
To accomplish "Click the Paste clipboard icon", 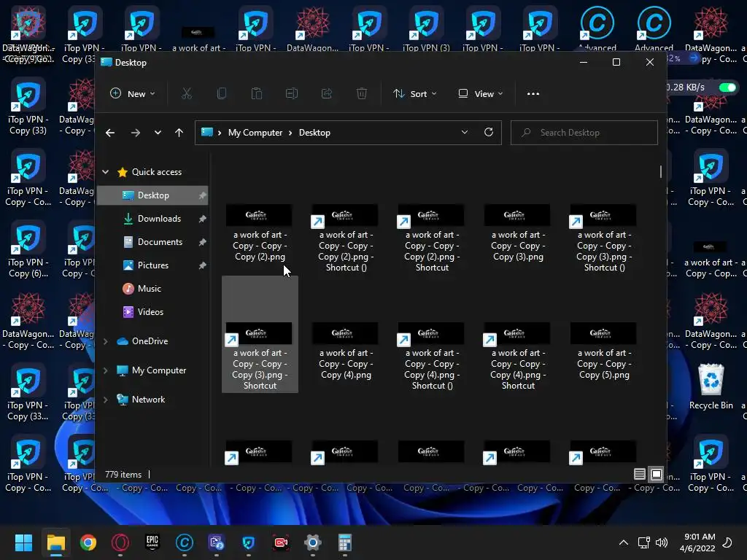I will point(256,94).
